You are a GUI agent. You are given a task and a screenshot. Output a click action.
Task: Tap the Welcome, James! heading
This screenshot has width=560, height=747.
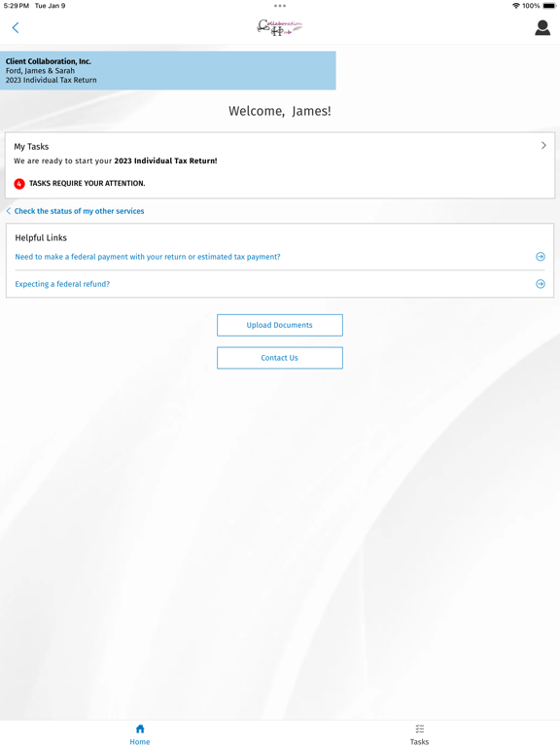(280, 111)
